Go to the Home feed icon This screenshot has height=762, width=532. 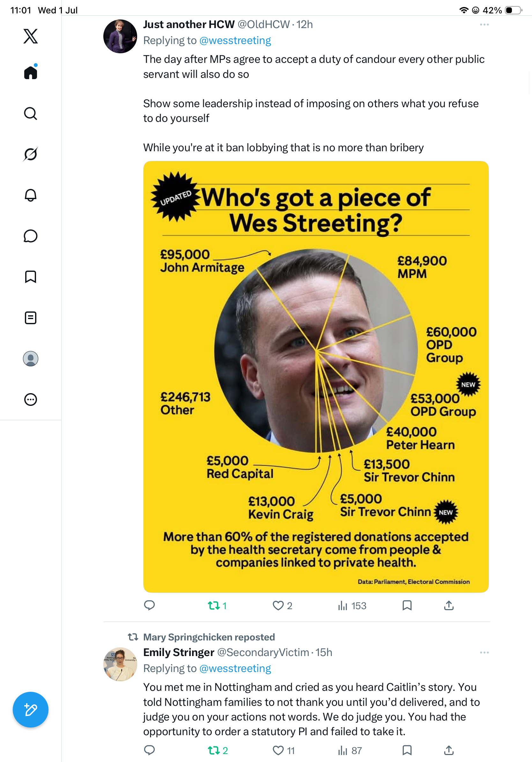(x=31, y=72)
